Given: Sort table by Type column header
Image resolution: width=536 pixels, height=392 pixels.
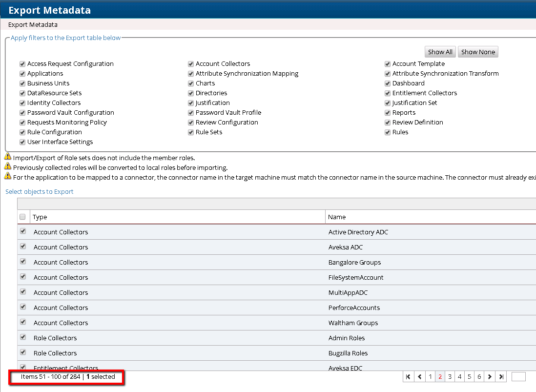Looking at the screenshot, I should 40,217.
